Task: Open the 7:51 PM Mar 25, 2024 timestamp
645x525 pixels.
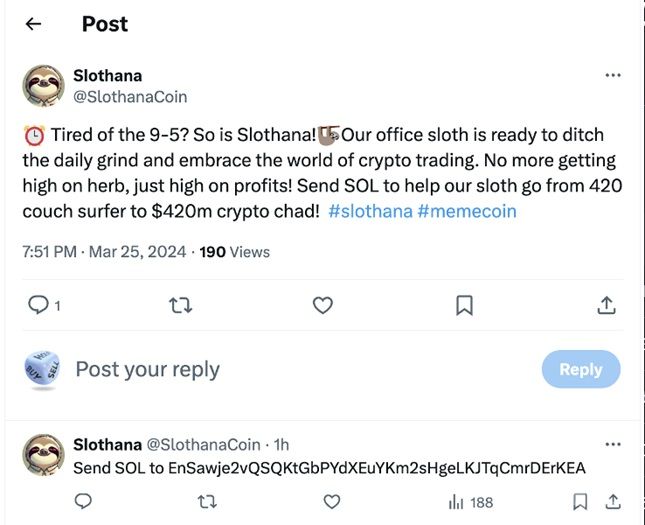Action: [104, 252]
